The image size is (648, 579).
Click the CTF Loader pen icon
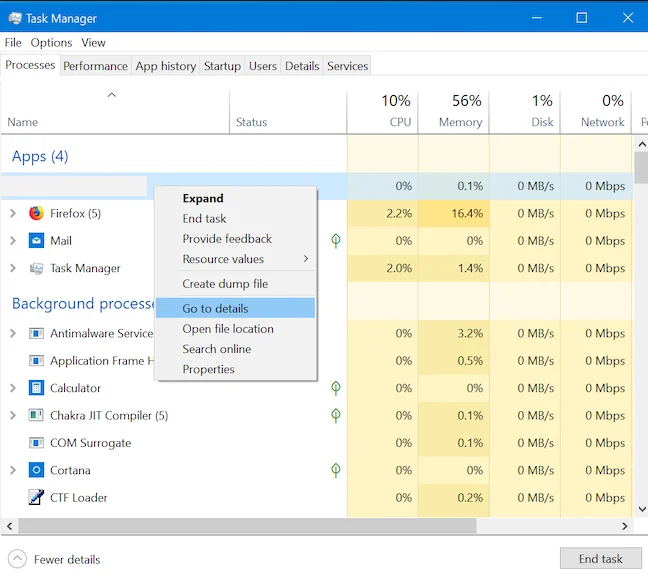(36, 498)
